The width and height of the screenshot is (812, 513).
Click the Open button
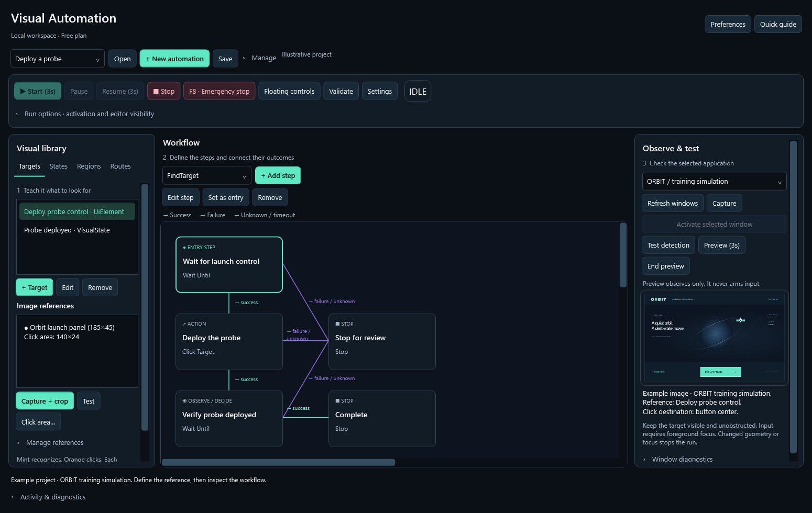coord(123,59)
